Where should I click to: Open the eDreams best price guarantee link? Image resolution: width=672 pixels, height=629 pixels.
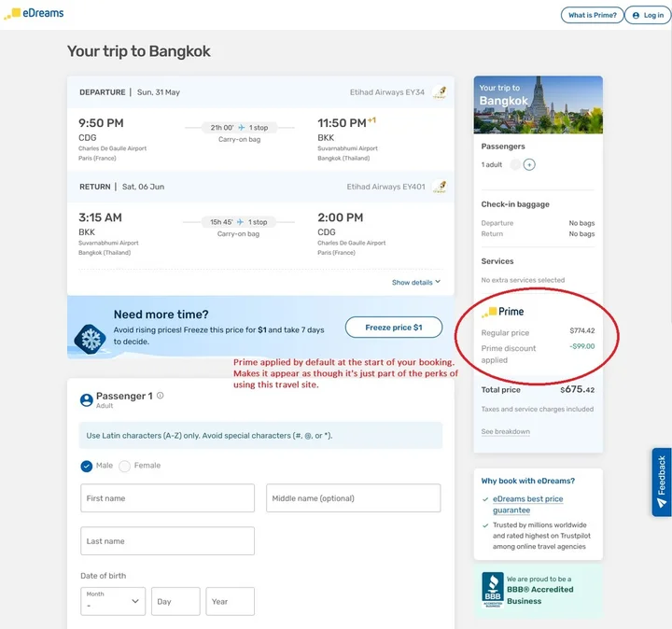point(527,504)
